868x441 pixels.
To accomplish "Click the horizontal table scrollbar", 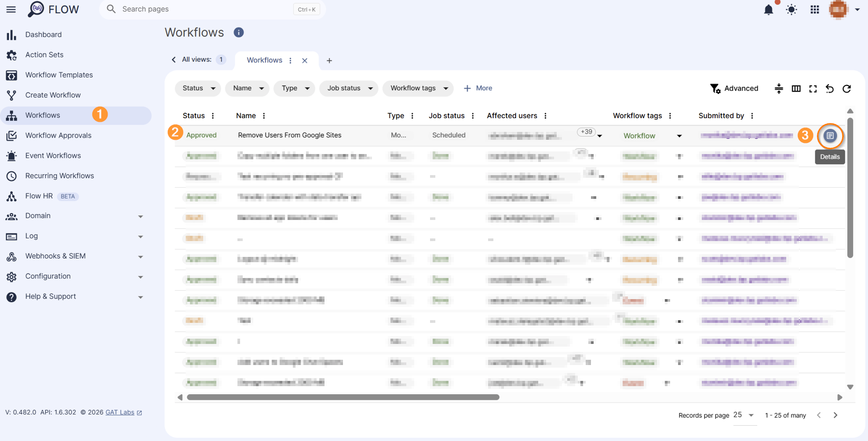I will click(343, 397).
